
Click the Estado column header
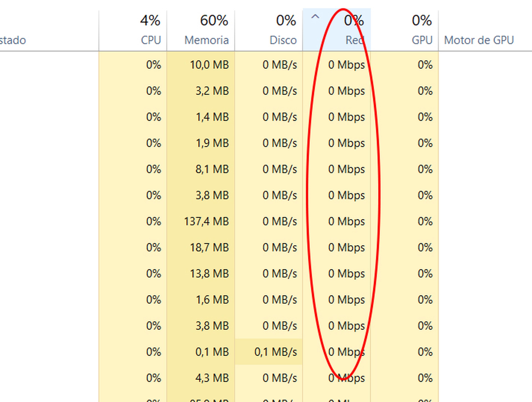[13, 40]
